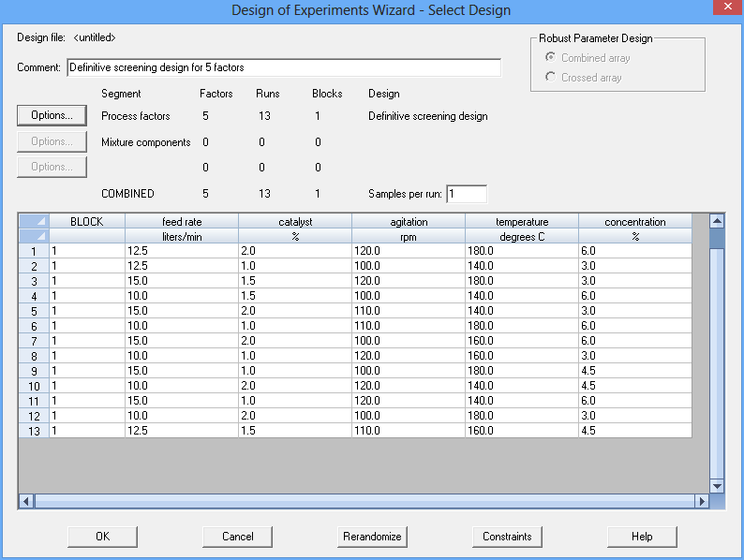Click the horizontal scrollbar right arrow
This screenshot has height=560, width=744.
pos(701,501)
